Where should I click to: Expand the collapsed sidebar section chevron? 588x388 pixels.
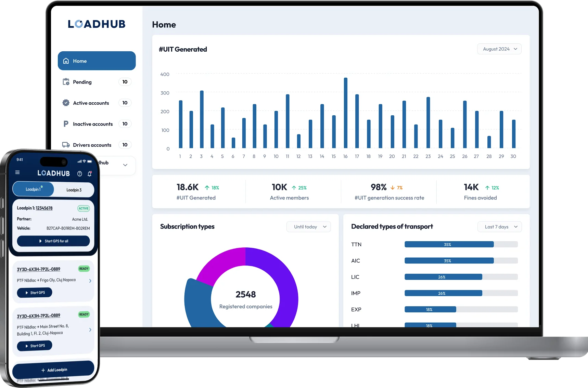point(125,165)
